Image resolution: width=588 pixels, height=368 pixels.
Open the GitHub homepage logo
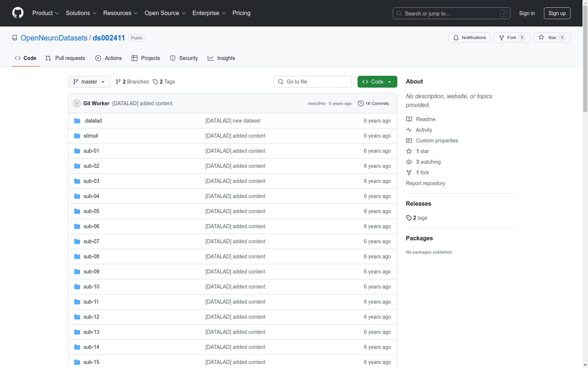pyautogui.click(x=18, y=13)
